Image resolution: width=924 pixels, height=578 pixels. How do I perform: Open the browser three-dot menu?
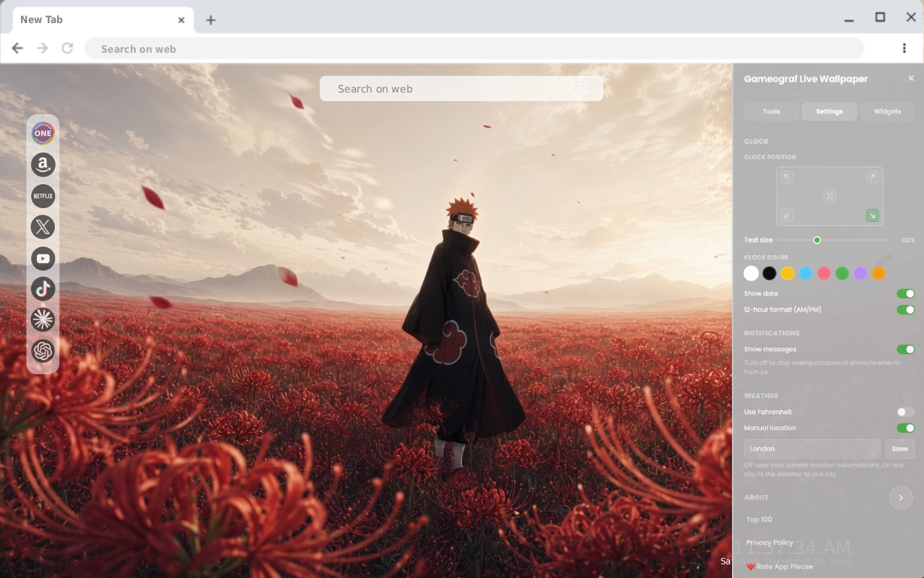[904, 48]
